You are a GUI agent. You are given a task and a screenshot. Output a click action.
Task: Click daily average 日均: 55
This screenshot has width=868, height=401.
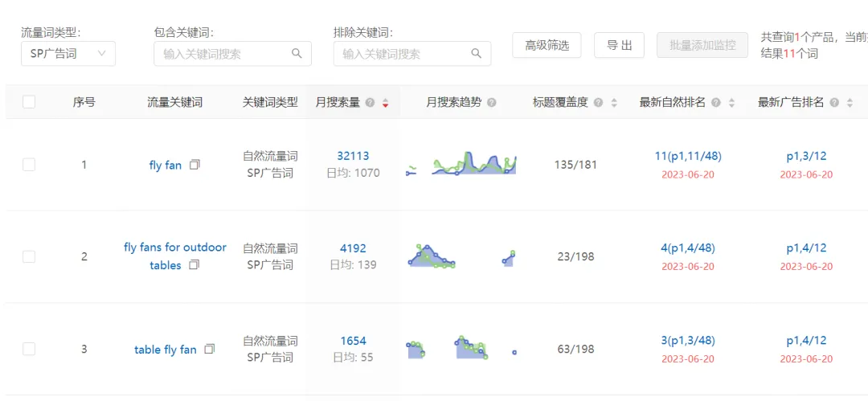(x=353, y=358)
